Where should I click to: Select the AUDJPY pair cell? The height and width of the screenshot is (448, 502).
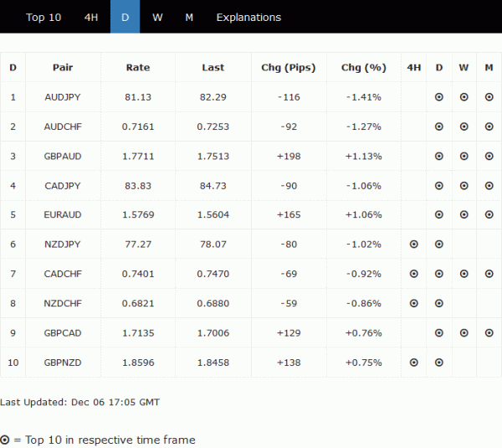(63, 97)
